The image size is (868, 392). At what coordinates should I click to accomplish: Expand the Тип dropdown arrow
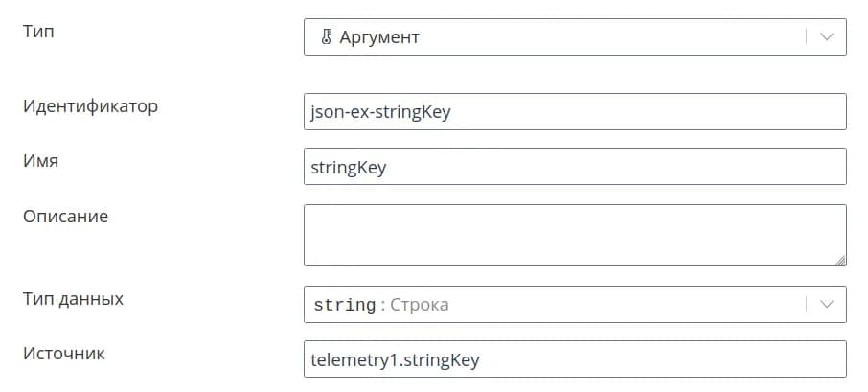(x=826, y=37)
